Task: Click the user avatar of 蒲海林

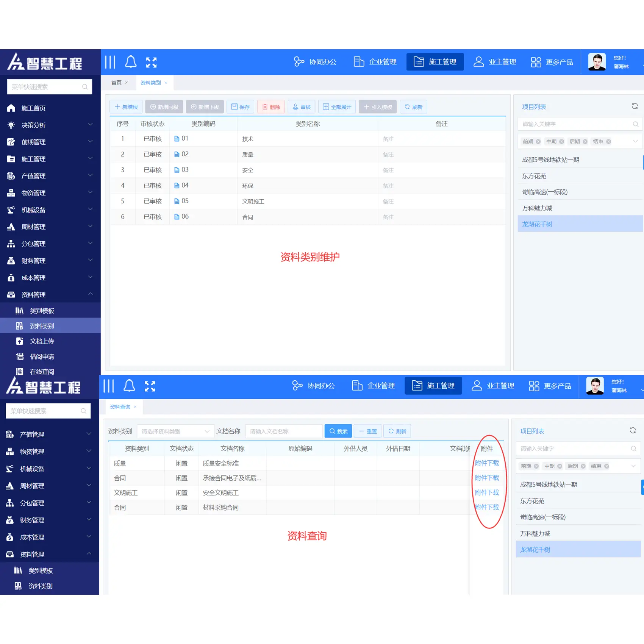Action: [597, 62]
